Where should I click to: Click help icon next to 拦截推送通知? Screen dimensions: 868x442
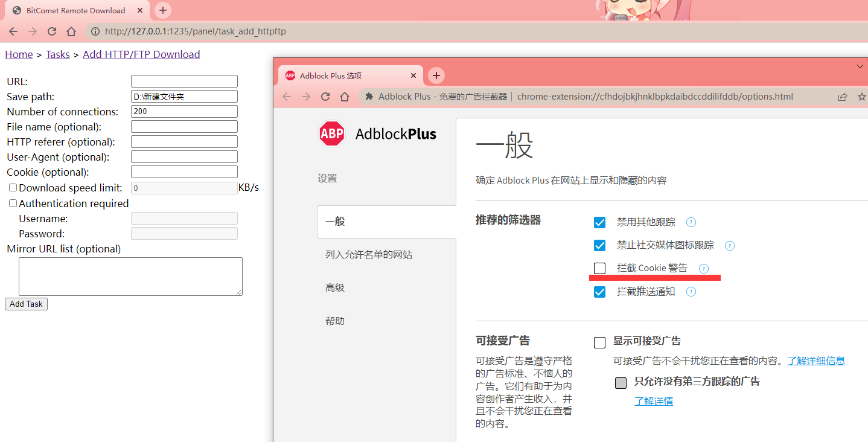[x=691, y=292]
